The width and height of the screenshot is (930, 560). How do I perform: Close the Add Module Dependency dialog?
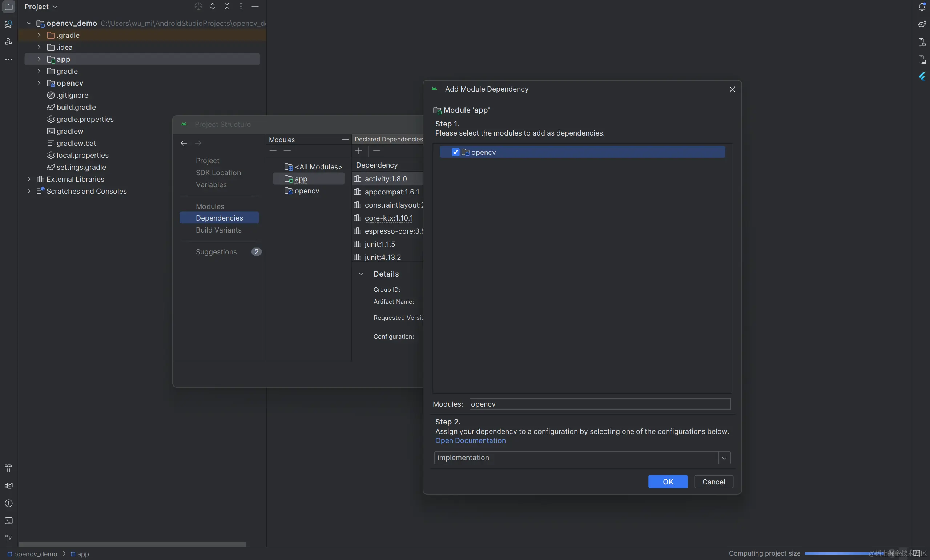(x=732, y=89)
